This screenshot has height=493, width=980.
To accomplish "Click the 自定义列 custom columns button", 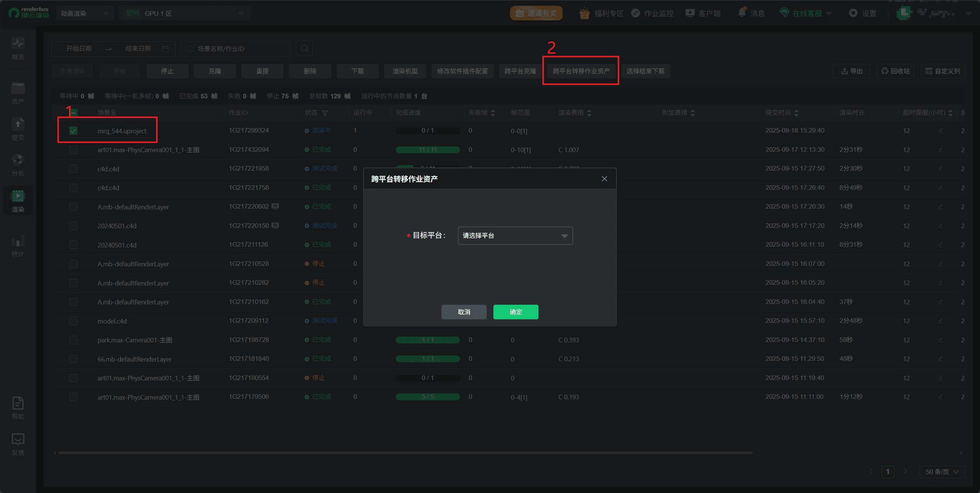I will [942, 71].
